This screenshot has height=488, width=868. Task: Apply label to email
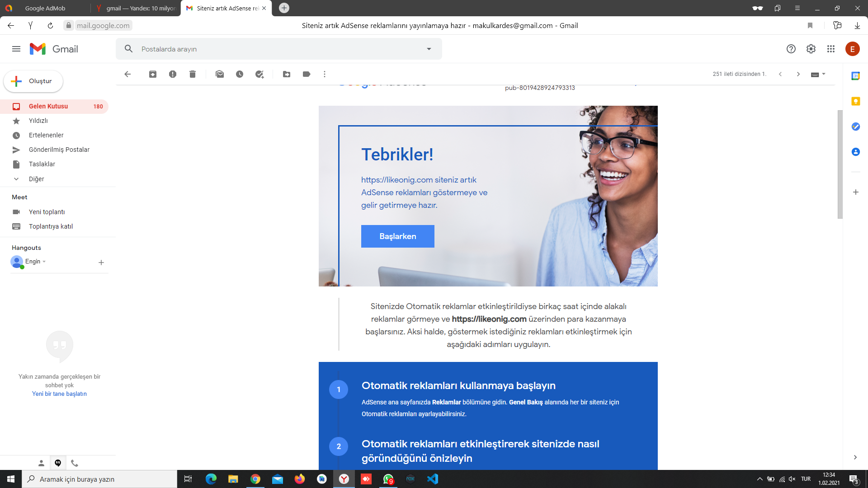(307, 74)
